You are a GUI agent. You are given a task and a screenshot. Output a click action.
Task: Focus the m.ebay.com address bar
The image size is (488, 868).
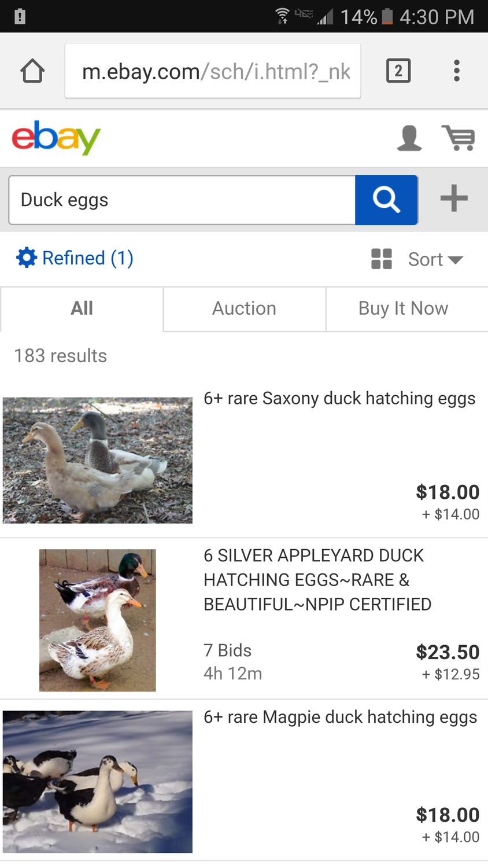pos(213,71)
